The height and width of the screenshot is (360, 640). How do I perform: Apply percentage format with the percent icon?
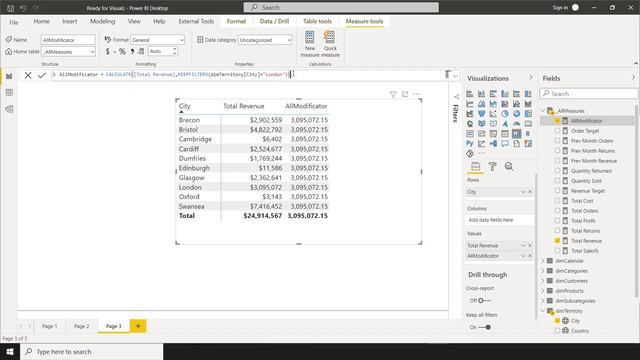tap(122, 51)
